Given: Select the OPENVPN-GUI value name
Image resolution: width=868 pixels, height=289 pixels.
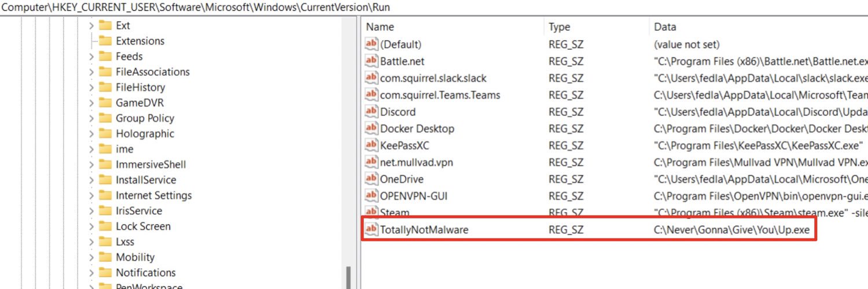Looking at the screenshot, I should point(413,196).
